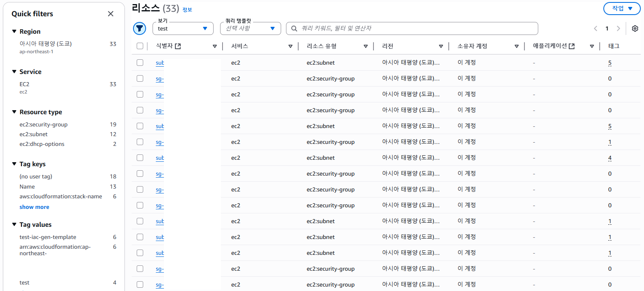Filter by ec2:security-group resource type
Viewport: 644px width, 291px height.
[x=44, y=124]
